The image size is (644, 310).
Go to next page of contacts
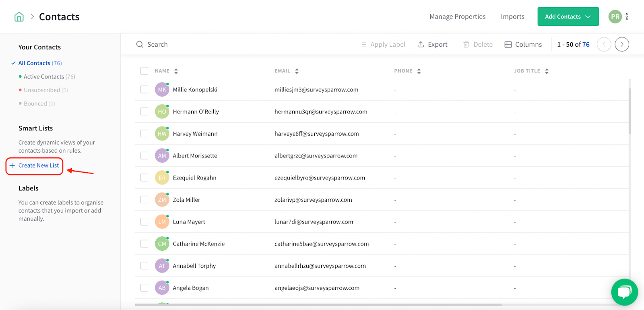point(622,44)
